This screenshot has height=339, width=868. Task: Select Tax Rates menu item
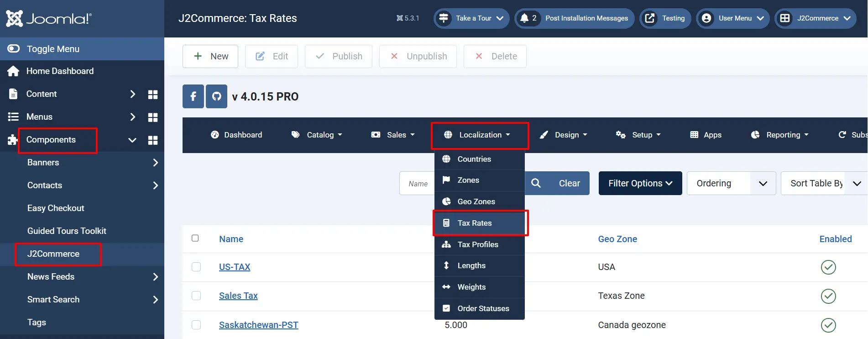[x=480, y=223]
